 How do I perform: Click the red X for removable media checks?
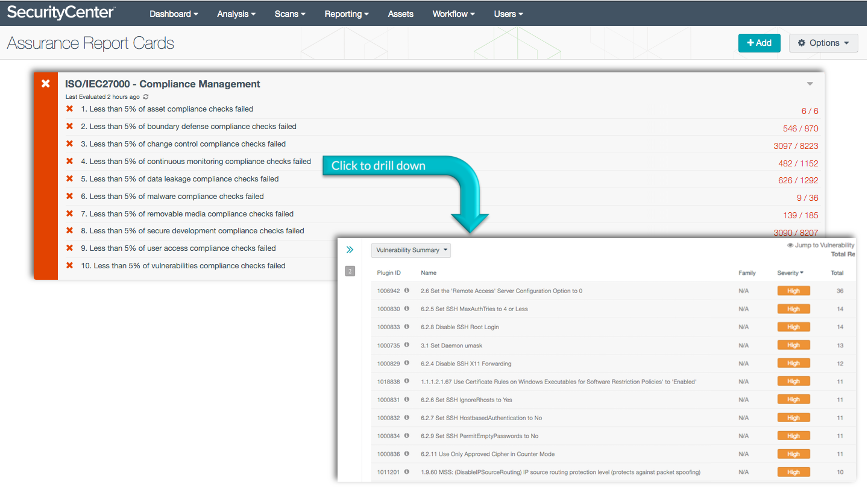[69, 214]
